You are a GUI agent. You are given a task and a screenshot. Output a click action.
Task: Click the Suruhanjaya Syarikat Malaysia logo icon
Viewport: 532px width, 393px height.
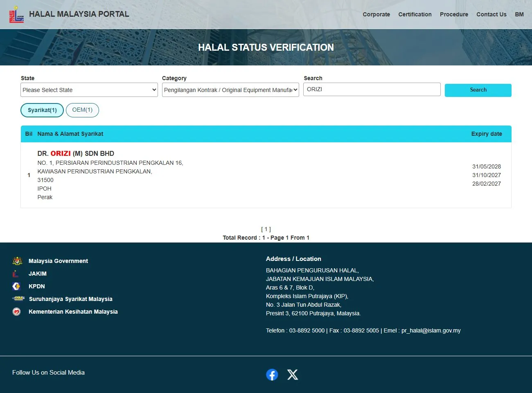pyautogui.click(x=18, y=299)
